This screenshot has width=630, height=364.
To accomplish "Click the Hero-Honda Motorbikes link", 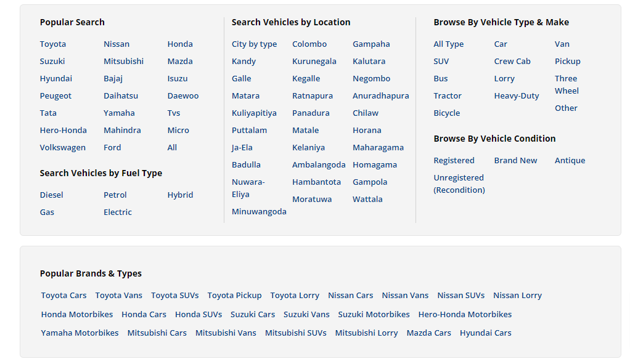I will tap(465, 315).
